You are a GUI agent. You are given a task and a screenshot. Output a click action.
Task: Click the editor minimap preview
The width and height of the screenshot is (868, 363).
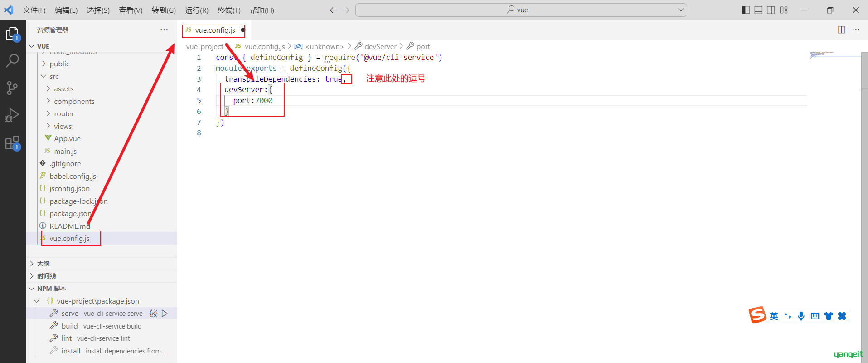pos(823,54)
